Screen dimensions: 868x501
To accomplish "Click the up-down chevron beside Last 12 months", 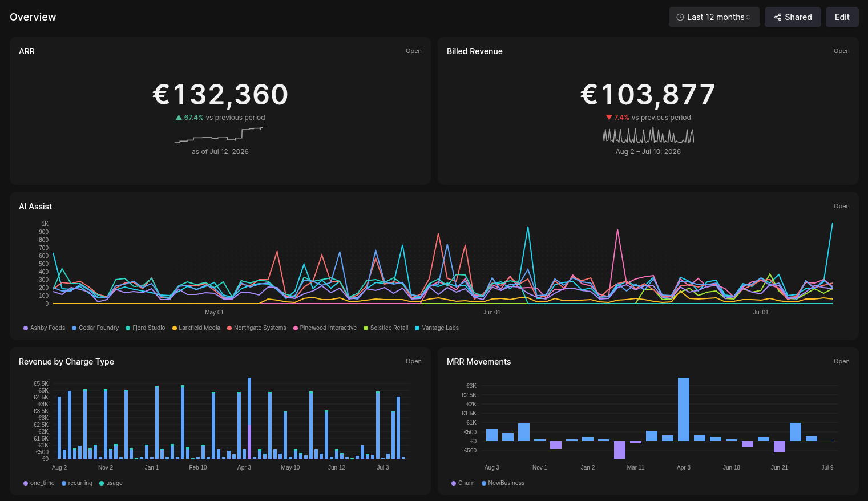I will [748, 17].
